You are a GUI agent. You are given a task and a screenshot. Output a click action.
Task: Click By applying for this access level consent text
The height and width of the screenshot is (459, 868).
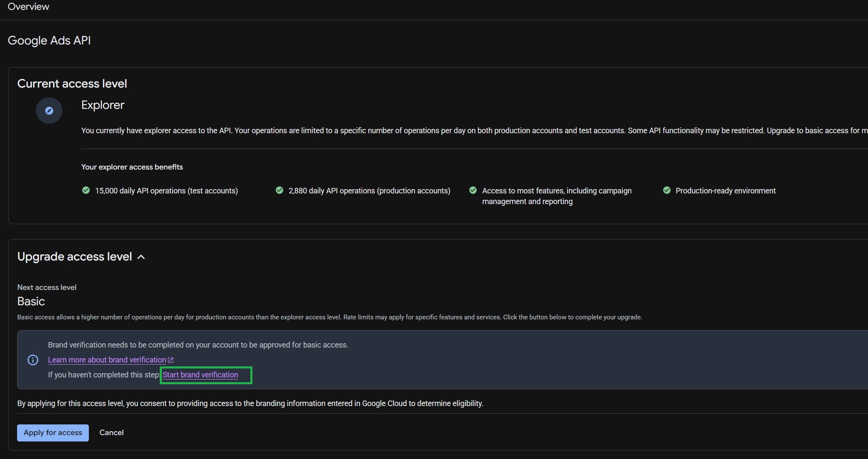(x=250, y=403)
